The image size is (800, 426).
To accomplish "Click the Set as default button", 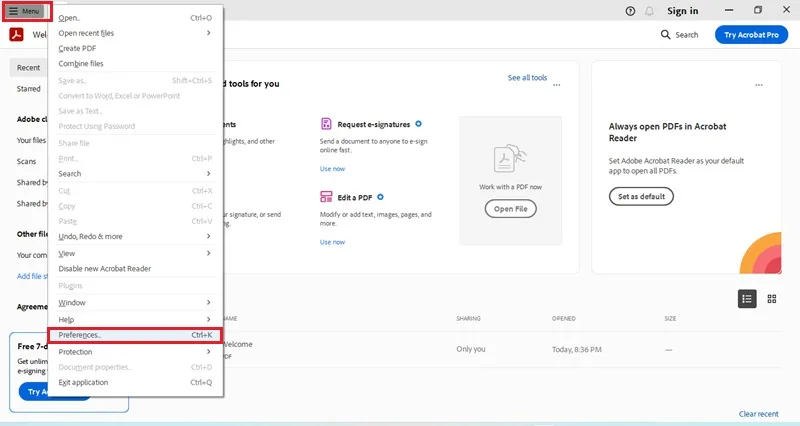I will coord(641,196).
